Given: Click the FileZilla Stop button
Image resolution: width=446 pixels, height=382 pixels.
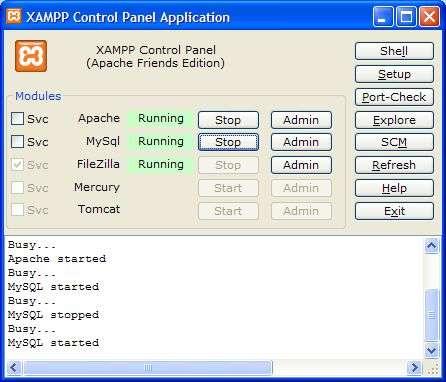Looking at the screenshot, I should click(228, 165).
